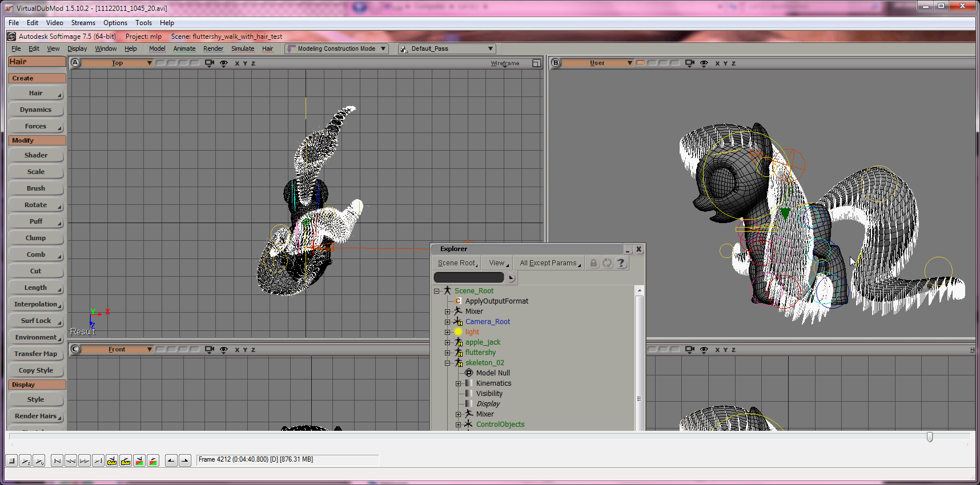The height and width of the screenshot is (485, 980).
Task: Click the camera icon in Top viewport
Action: 209,63
